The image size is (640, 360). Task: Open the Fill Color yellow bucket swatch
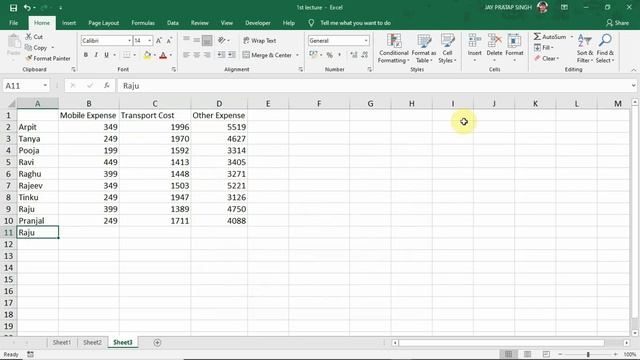click(x=147, y=55)
